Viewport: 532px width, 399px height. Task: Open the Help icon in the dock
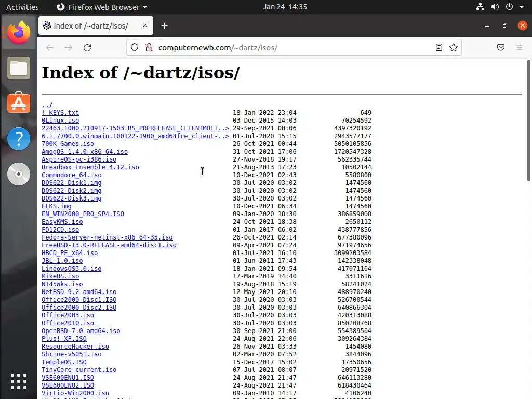tap(19, 138)
